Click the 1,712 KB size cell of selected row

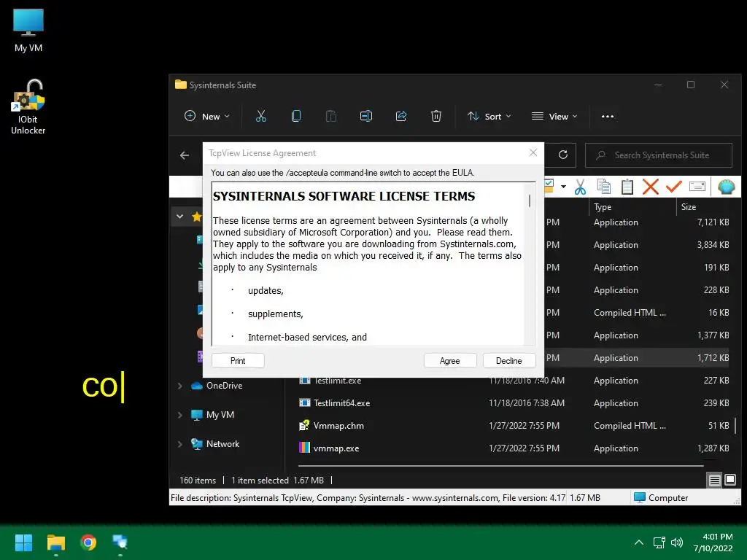713,357
